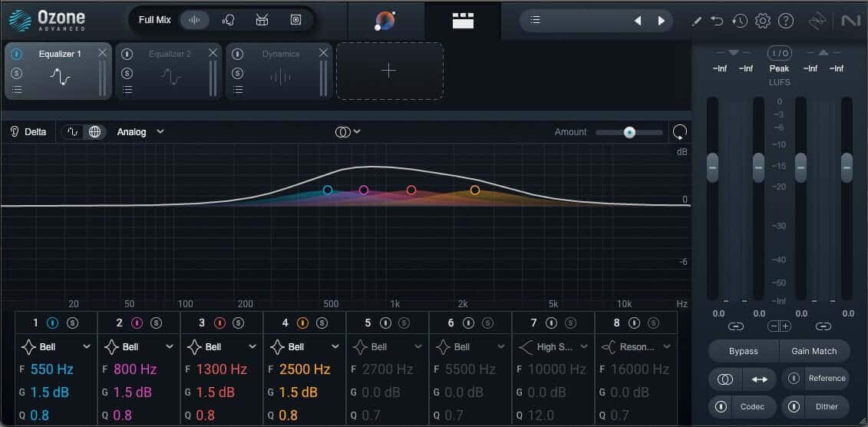Click the stereo sum circles button
The width and height of the screenshot is (868, 427).
click(x=725, y=379)
